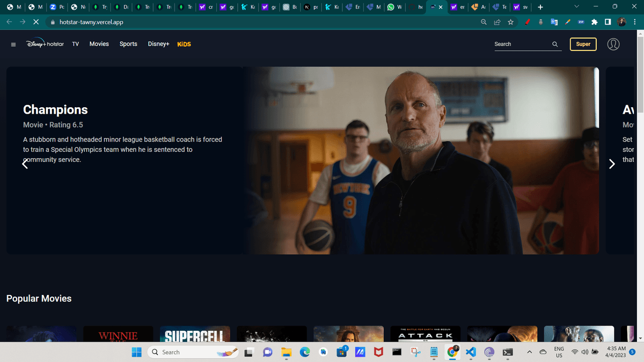Screen dimensions: 644x362
Task: Open File Explorer from taskbar
Action: coord(286,352)
